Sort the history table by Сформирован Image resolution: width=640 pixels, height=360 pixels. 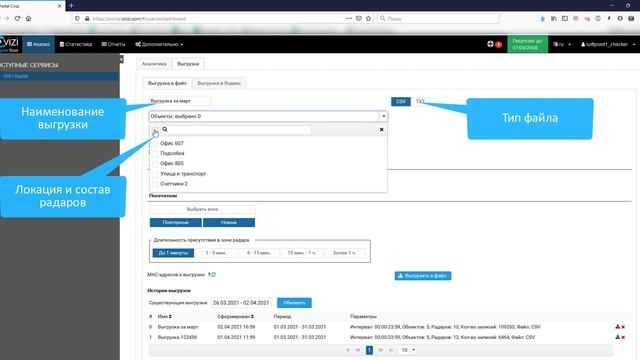tap(236, 316)
